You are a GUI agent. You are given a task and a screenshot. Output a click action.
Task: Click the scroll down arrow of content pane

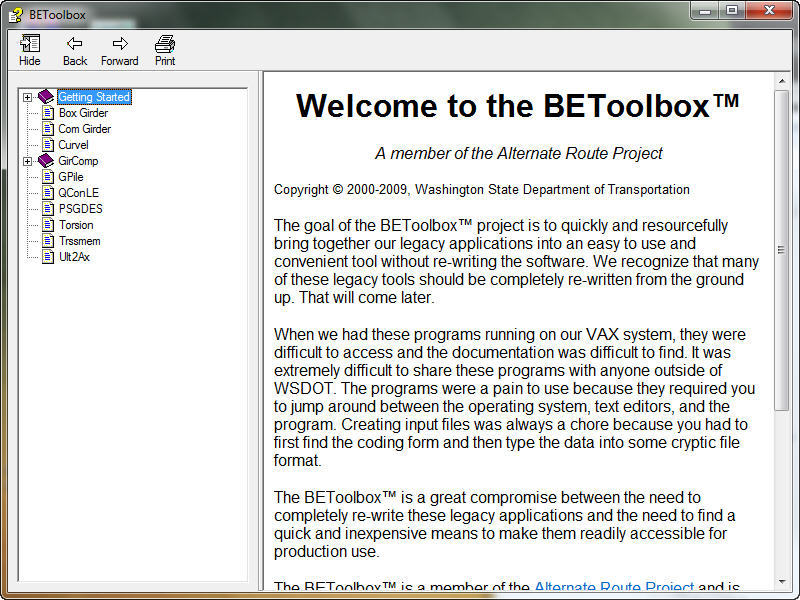tap(782, 582)
